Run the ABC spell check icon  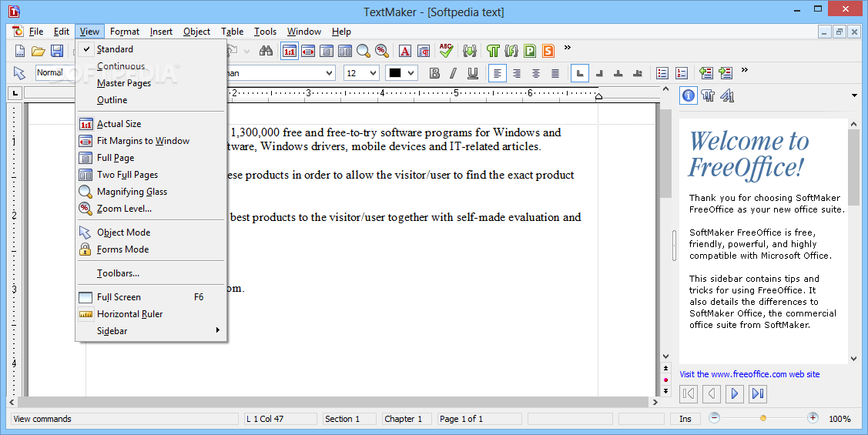446,51
